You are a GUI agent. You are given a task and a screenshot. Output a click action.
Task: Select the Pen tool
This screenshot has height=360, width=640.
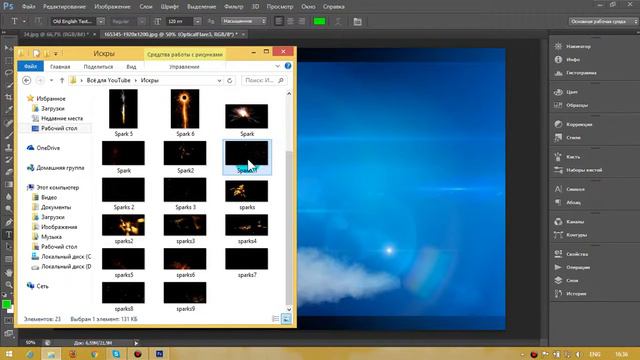pyautogui.click(x=9, y=222)
